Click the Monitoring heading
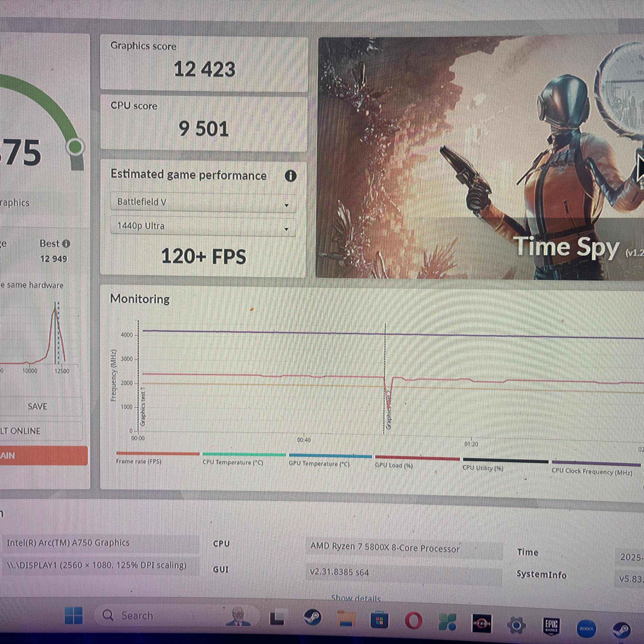 (x=140, y=299)
